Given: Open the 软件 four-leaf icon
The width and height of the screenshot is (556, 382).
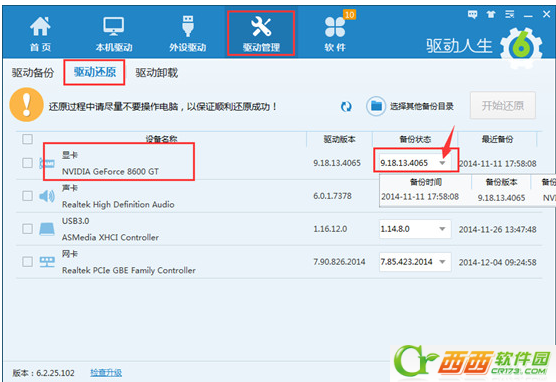Looking at the screenshot, I should tap(335, 27).
